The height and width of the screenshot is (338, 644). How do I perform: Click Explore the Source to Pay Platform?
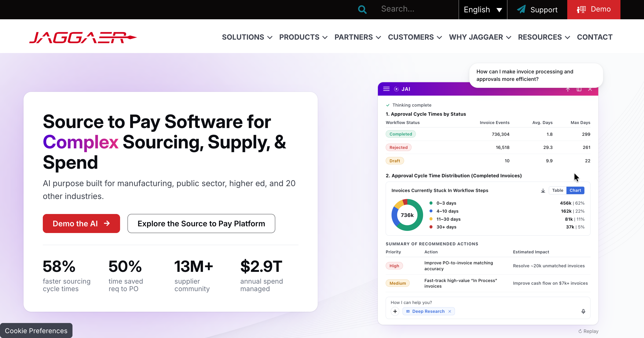coord(201,223)
